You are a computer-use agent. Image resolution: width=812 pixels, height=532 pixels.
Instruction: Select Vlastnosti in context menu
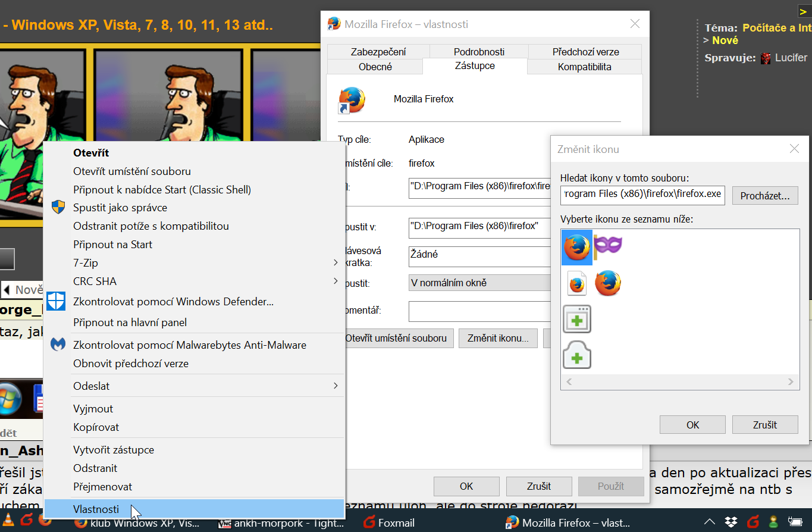tap(194, 509)
